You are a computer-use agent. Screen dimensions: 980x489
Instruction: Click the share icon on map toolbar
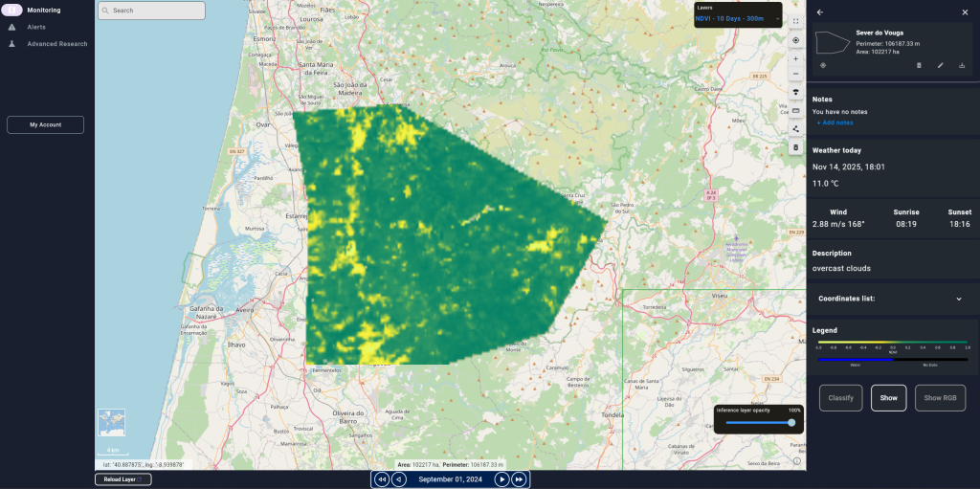[795, 129]
